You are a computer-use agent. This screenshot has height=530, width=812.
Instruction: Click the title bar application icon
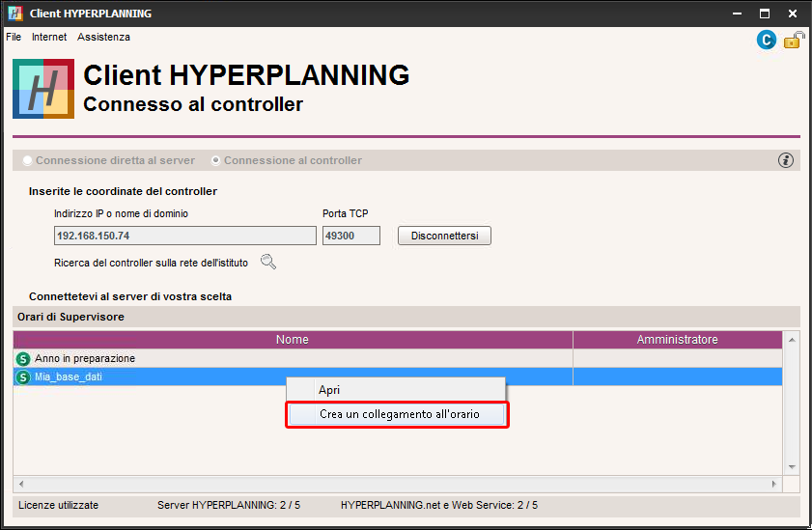click(x=15, y=14)
